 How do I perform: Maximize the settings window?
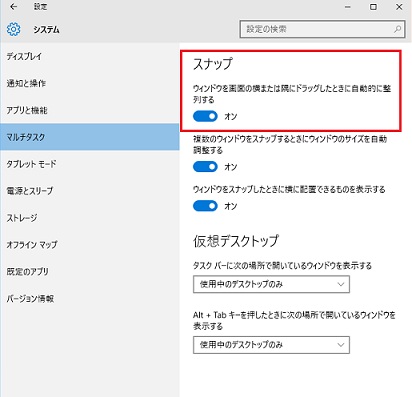click(x=373, y=7)
